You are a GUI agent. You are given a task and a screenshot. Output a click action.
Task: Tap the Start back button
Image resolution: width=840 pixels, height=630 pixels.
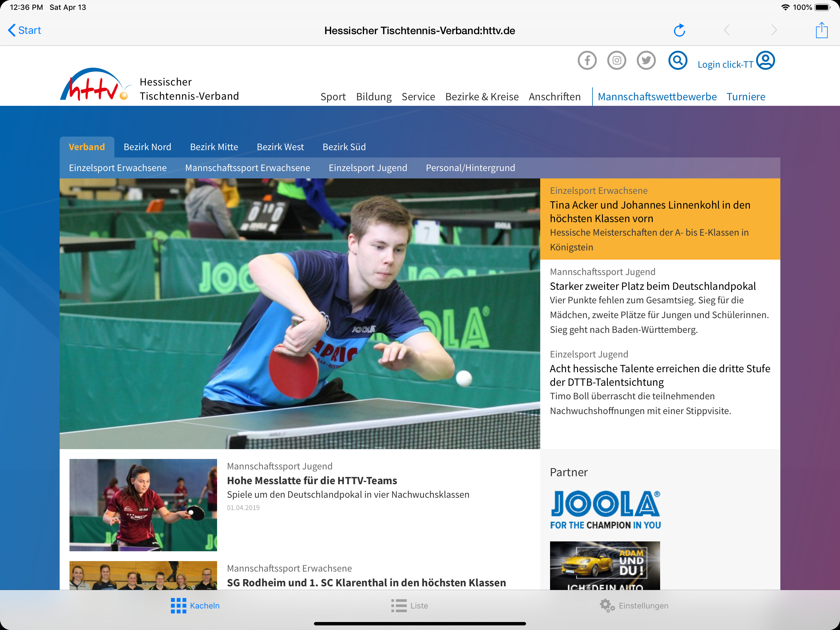click(24, 30)
